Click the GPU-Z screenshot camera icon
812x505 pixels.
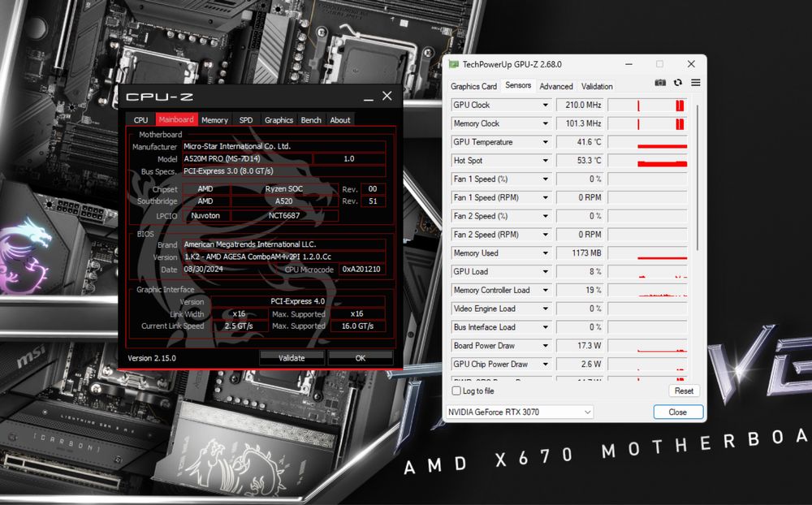tap(659, 83)
